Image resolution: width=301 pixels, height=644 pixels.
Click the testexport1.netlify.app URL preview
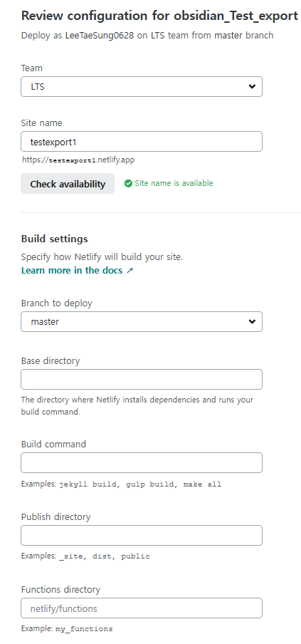click(78, 160)
